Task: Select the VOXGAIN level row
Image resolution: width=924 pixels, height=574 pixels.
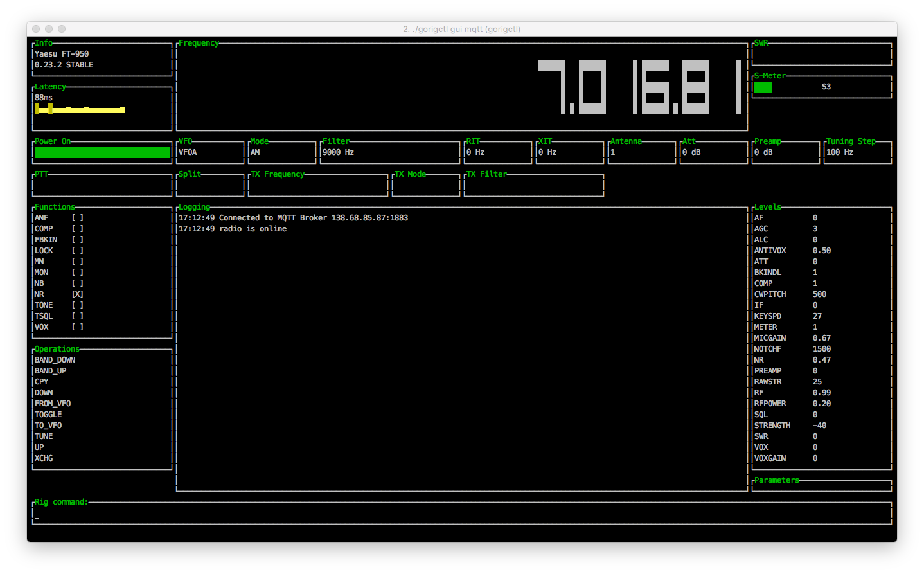Action: pos(821,458)
